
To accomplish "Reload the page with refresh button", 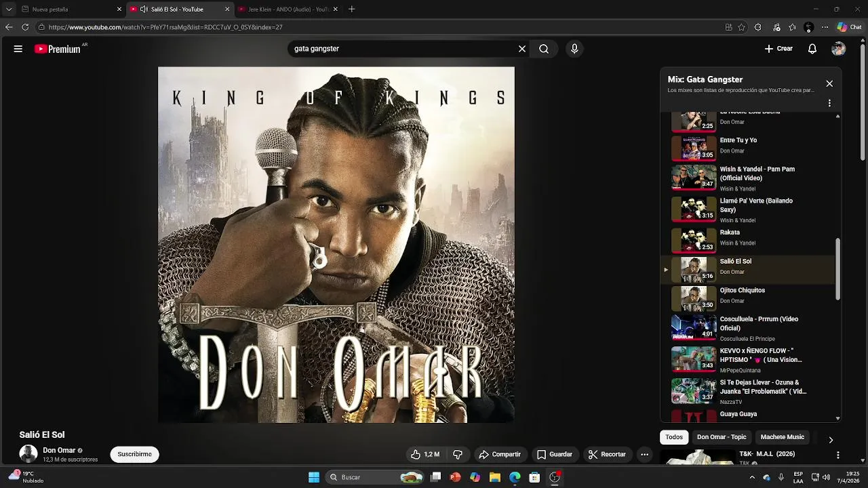I will (x=25, y=27).
